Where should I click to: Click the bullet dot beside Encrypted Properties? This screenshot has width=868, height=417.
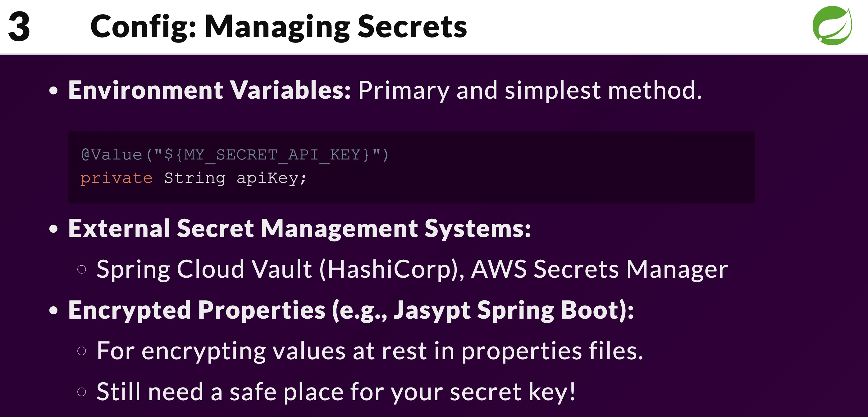tap(53, 310)
